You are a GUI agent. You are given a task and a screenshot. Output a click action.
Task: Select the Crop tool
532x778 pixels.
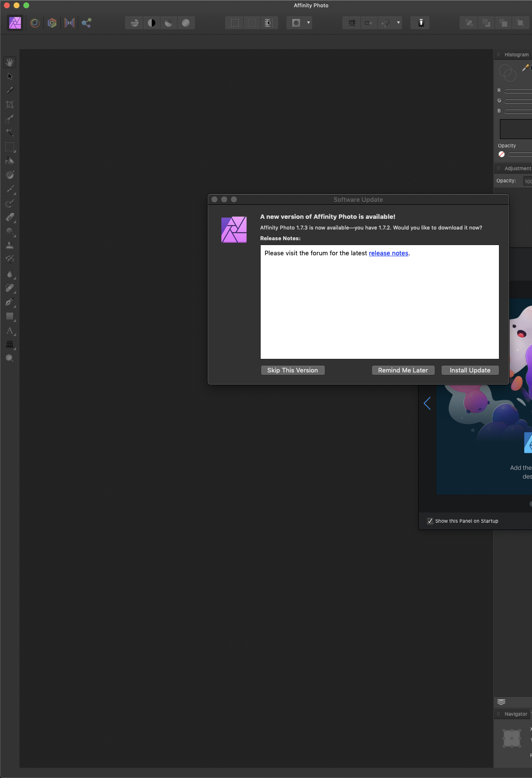pos(10,105)
